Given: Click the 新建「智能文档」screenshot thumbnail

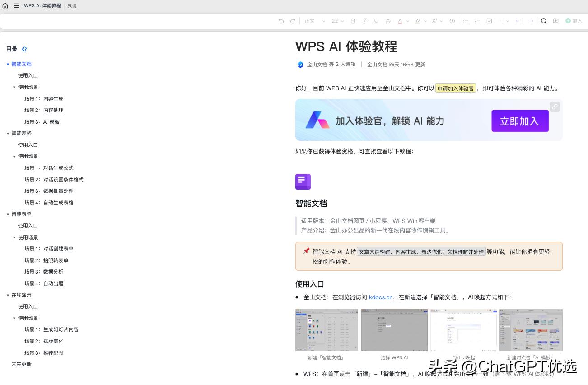Looking at the screenshot, I should 327,330.
